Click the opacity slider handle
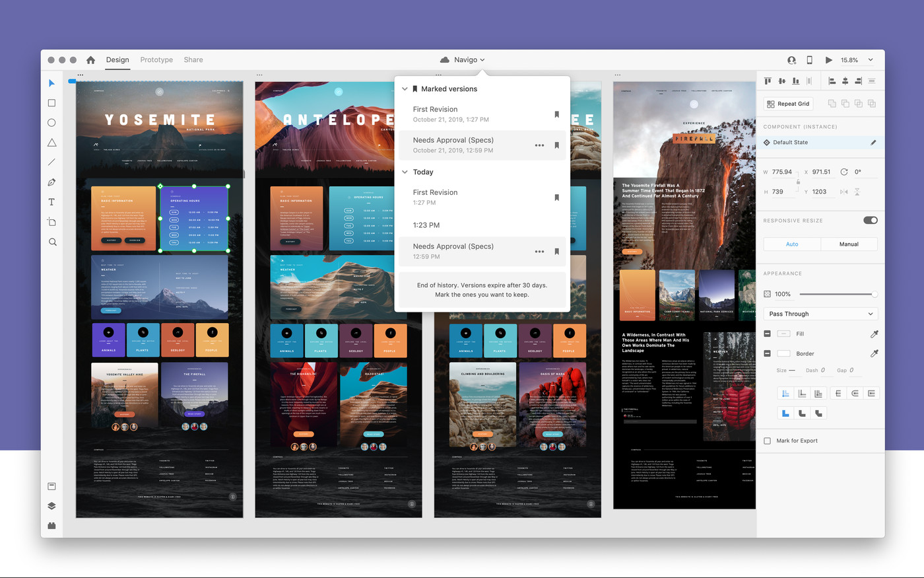Screen dimensions: 924x578 pyautogui.click(x=874, y=294)
